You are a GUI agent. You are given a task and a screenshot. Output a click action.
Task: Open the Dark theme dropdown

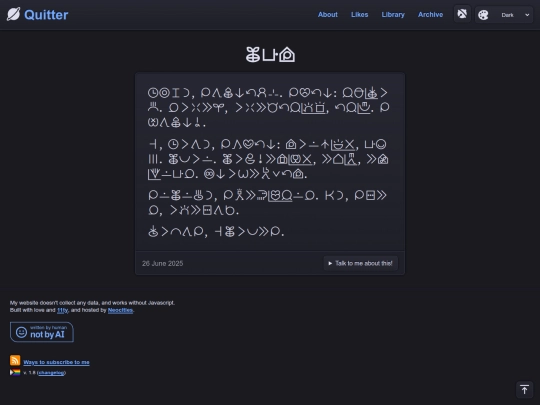(504, 15)
